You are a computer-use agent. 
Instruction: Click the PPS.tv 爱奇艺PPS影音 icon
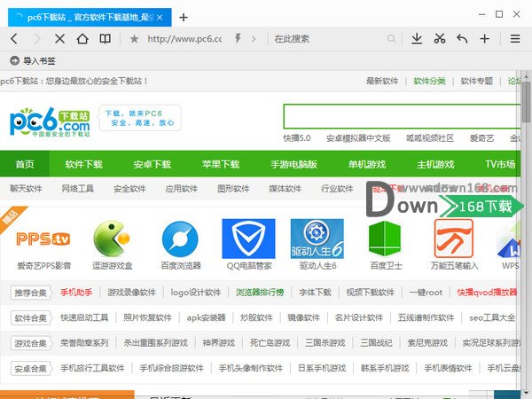coord(43,239)
